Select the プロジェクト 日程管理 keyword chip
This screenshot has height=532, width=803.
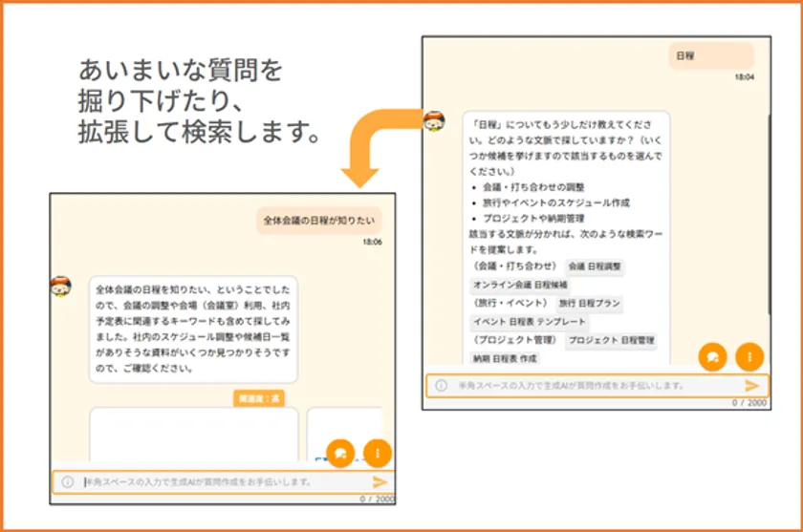pyautogui.click(x=612, y=340)
